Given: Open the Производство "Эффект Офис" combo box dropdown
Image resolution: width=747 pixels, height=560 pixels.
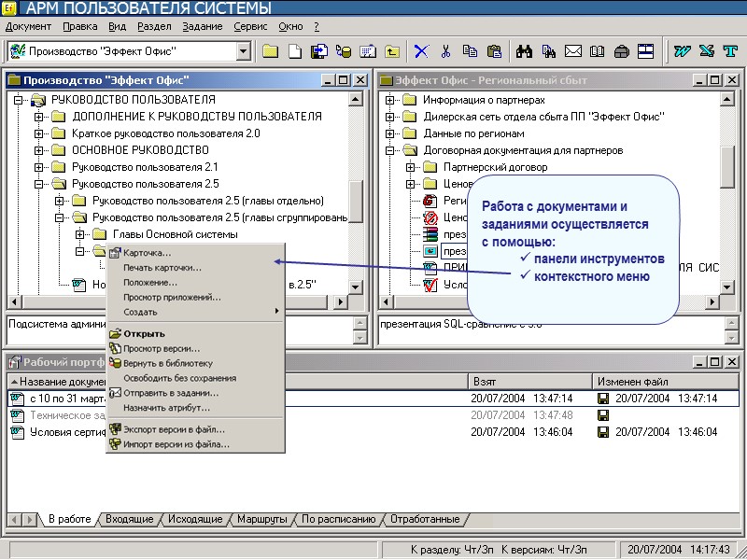Looking at the screenshot, I should (244, 51).
